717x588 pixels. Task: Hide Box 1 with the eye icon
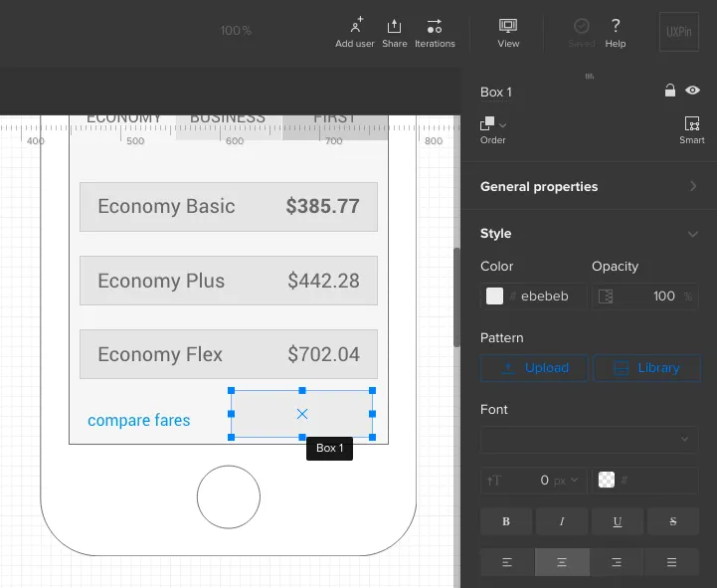point(692,91)
